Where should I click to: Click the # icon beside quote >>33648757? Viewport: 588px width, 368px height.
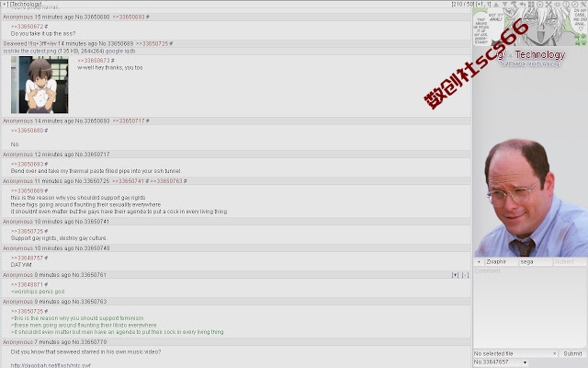[x=46, y=258]
